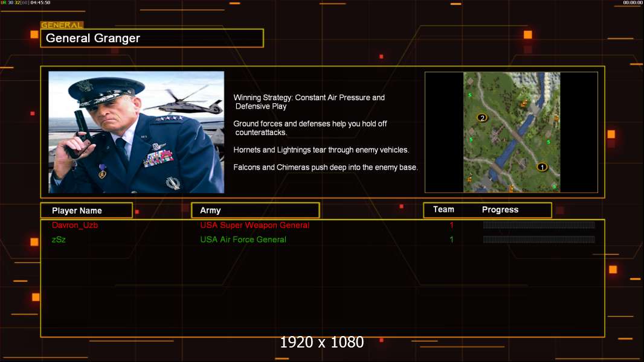Click Davron_Uzb's loading progress bar
Image resolution: width=644 pixels, height=362 pixels.
[538, 225]
